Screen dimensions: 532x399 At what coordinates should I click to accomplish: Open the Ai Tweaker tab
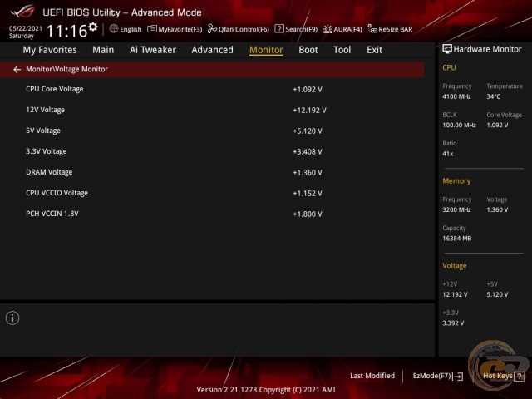[x=153, y=50]
